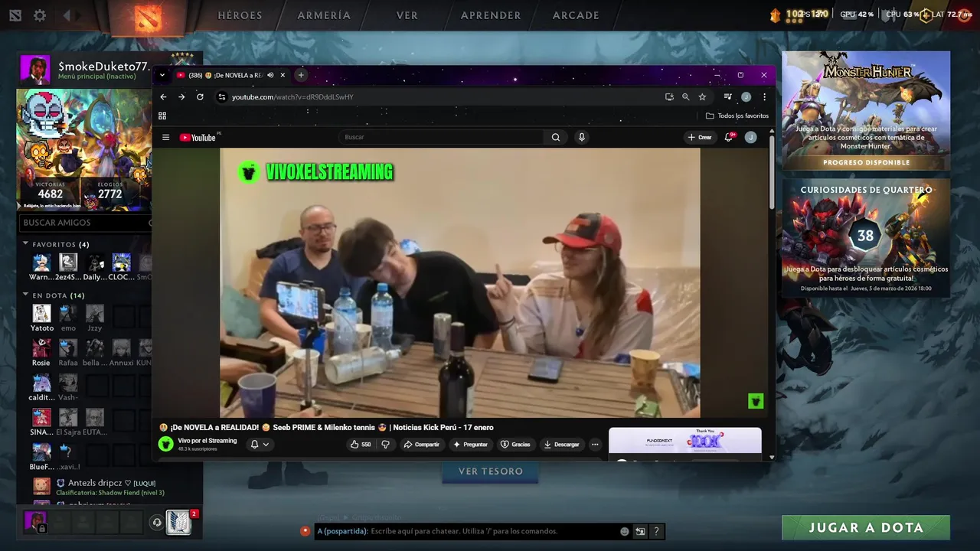
Task: Click the Gracias thanks button
Action: click(515, 445)
